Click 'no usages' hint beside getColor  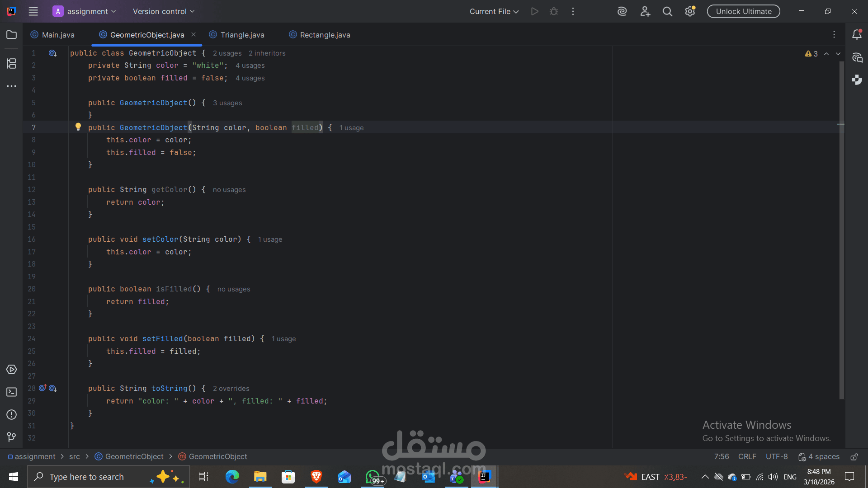(229, 190)
